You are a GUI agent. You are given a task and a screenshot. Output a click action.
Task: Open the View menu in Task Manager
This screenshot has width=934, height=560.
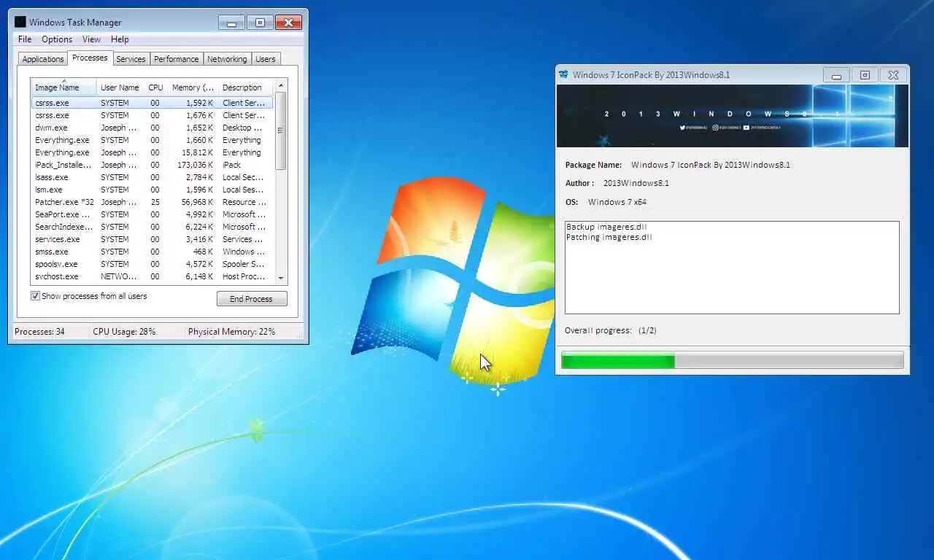point(91,39)
